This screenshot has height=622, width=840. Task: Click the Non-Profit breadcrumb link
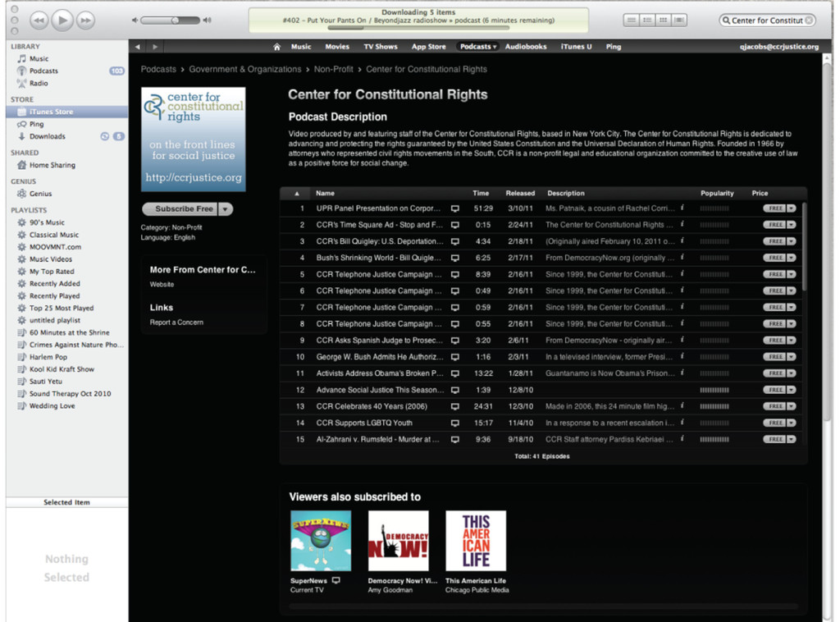pos(333,69)
